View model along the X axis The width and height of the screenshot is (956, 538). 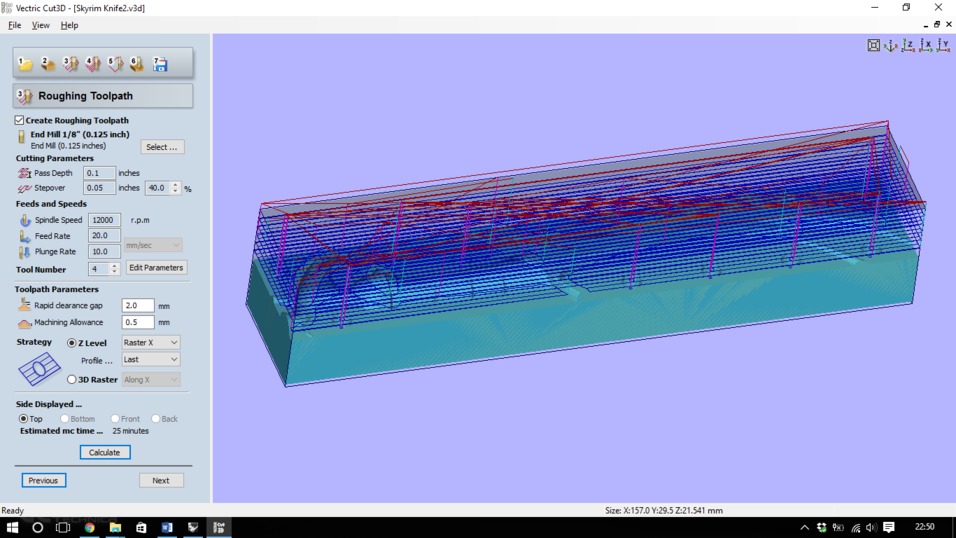point(926,45)
